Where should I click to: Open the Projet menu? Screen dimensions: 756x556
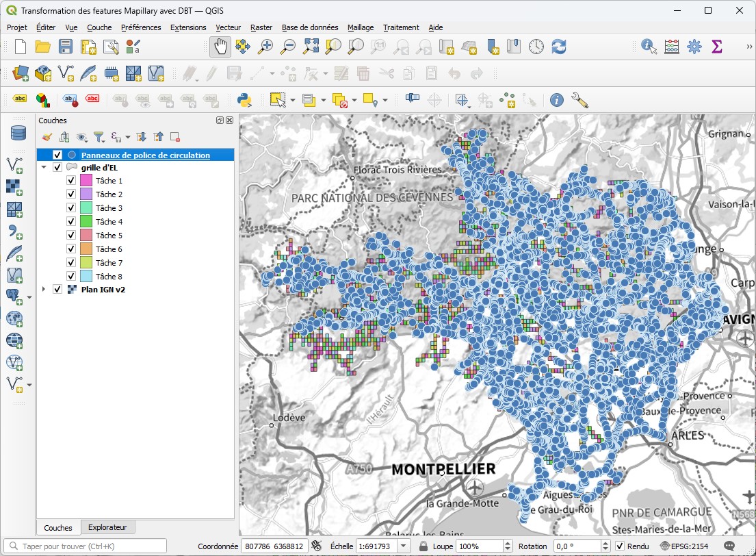pos(17,27)
